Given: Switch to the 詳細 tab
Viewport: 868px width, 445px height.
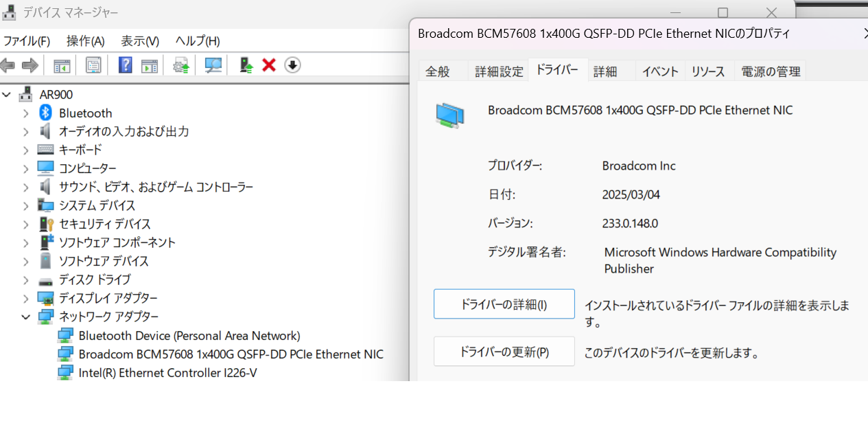Looking at the screenshot, I should coord(605,71).
